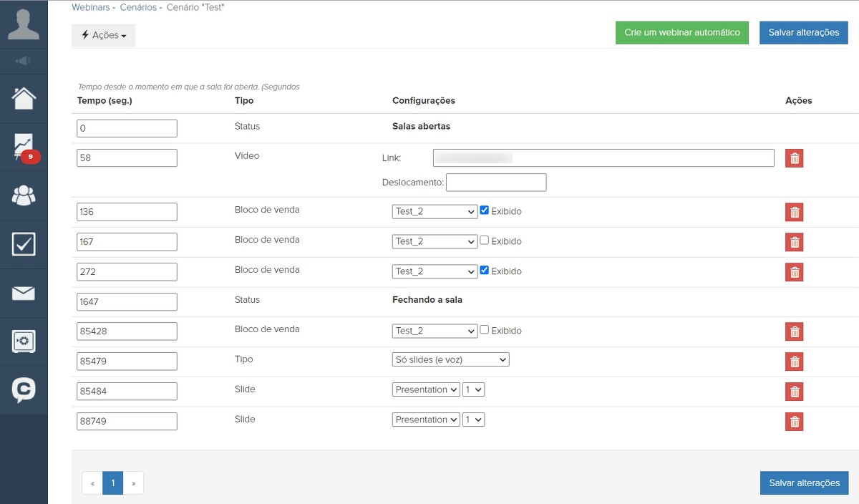Uncheck Exibido for the 136-second sales block
The width and height of the screenshot is (859, 504).
point(485,210)
